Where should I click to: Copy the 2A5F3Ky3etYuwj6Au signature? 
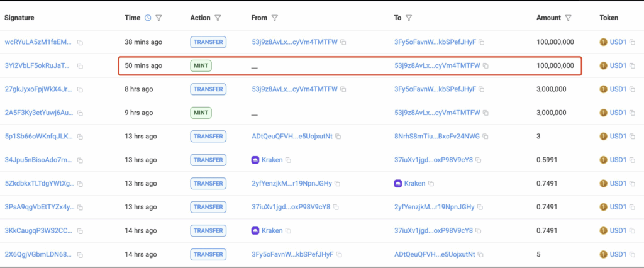80,113
